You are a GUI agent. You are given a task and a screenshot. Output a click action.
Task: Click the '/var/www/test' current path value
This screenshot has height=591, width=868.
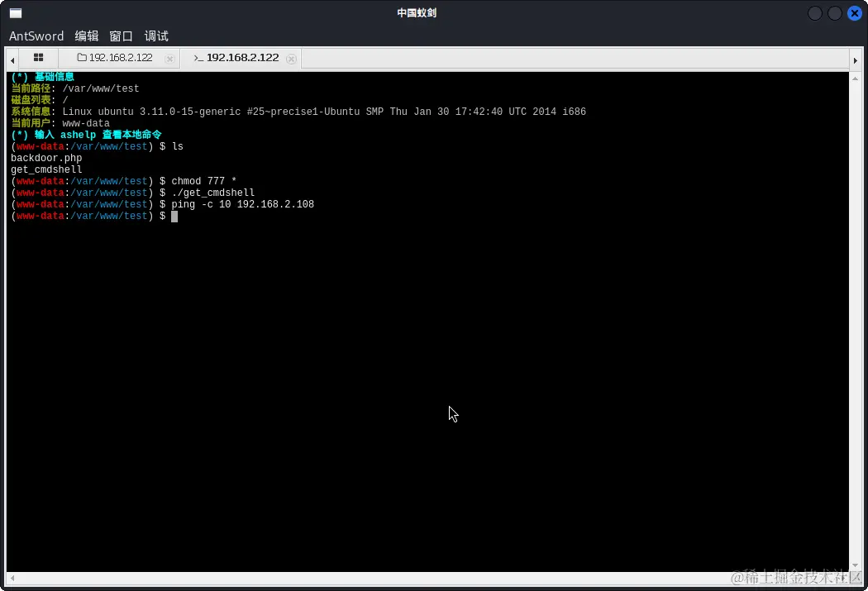pos(101,88)
